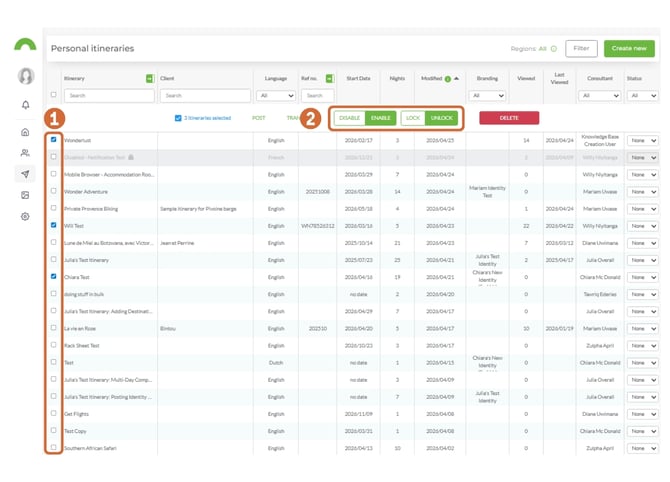
Task: Click the Itinerary search field
Action: [109, 96]
